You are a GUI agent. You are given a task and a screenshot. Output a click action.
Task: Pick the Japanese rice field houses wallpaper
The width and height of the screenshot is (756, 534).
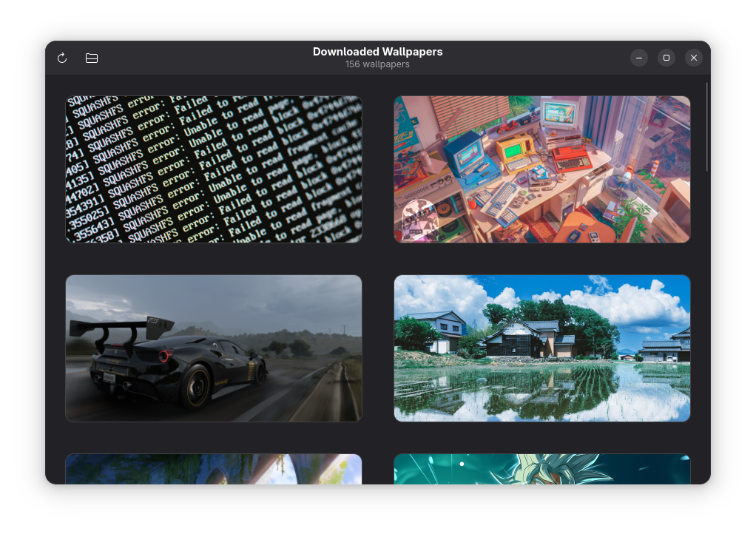point(542,348)
